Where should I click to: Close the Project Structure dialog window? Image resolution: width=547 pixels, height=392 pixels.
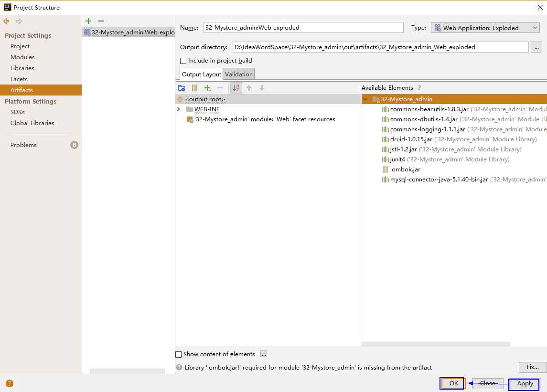tap(540, 7)
